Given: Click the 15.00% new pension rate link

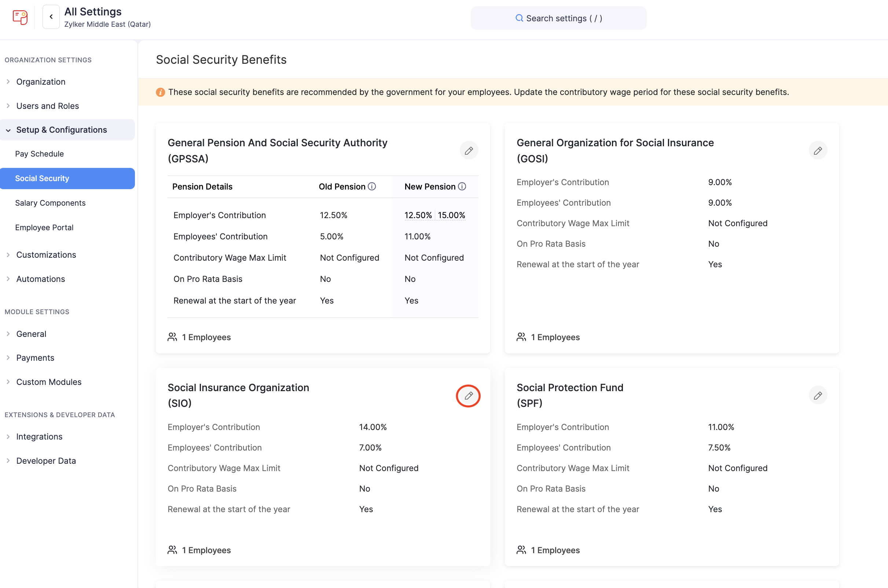Looking at the screenshot, I should (451, 215).
